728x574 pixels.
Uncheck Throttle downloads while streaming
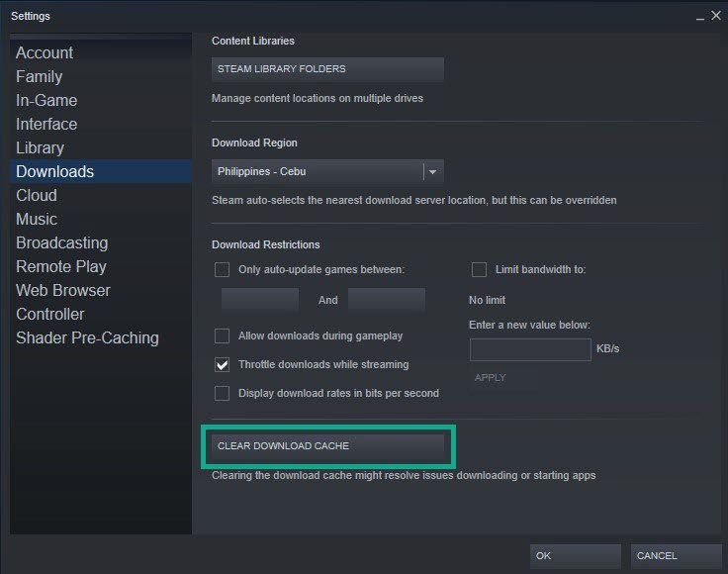pyautogui.click(x=222, y=364)
